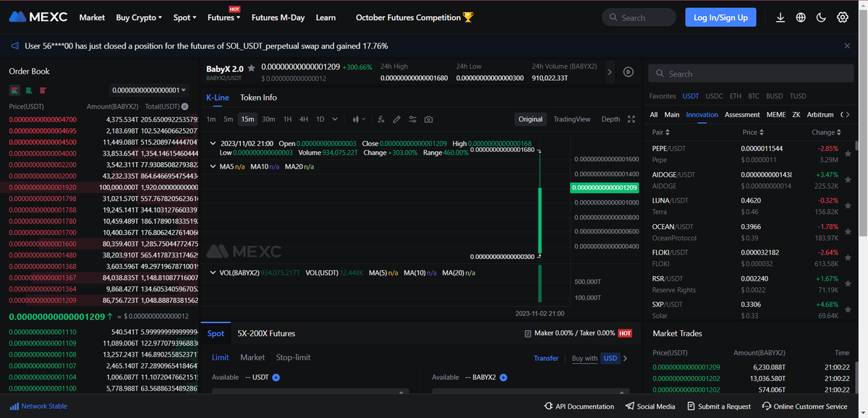This screenshot has width=868, height=418.
Task: Open the Spot dropdown menu
Action: 185,17
